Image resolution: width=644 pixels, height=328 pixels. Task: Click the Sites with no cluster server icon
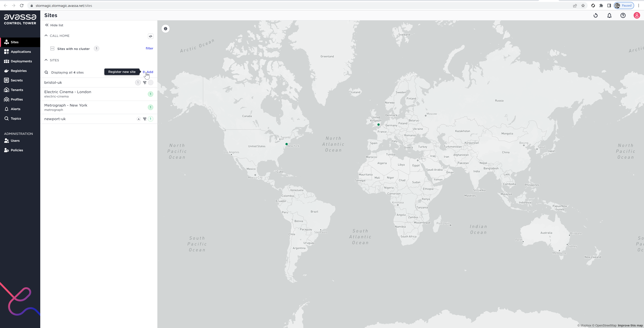point(52,48)
